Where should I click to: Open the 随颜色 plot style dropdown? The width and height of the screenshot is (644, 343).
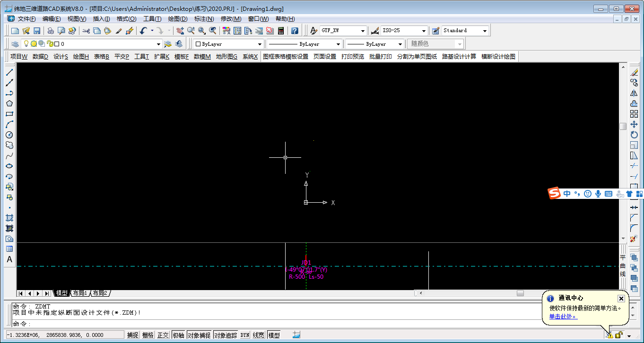[460, 44]
